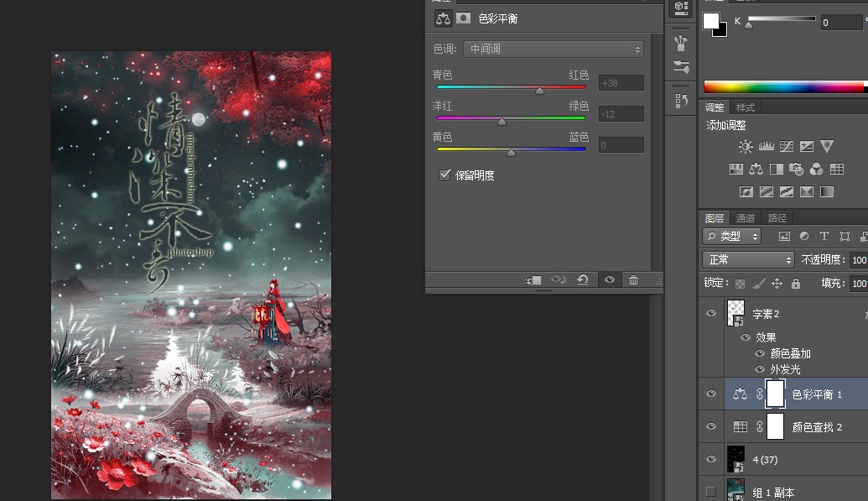Image resolution: width=868 pixels, height=501 pixels.
Task: Toggle the 保留明度 preserve luminosity checkbox
Action: (444, 175)
